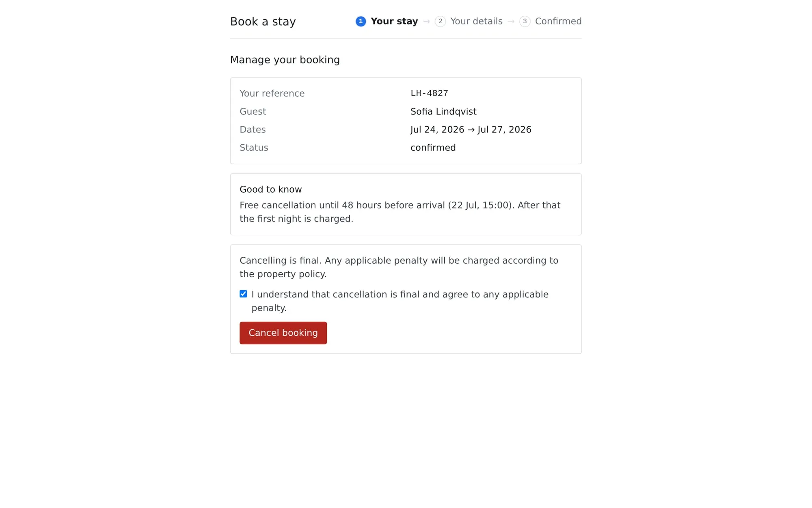Click the 'Cancelling is final' warning text
This screenshot has height=508, width=812.
click(x=399, y=267)
